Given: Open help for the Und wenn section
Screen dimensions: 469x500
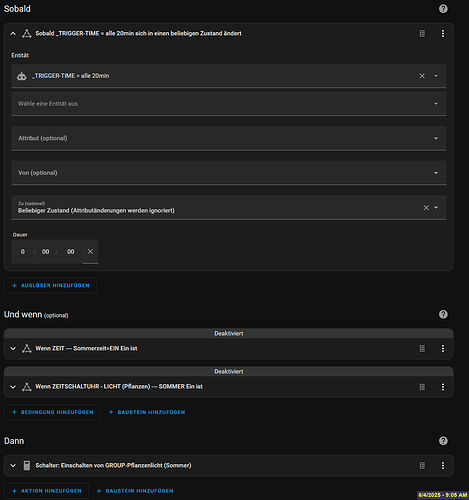Looking at the screenshot, I should pos(443,314).
